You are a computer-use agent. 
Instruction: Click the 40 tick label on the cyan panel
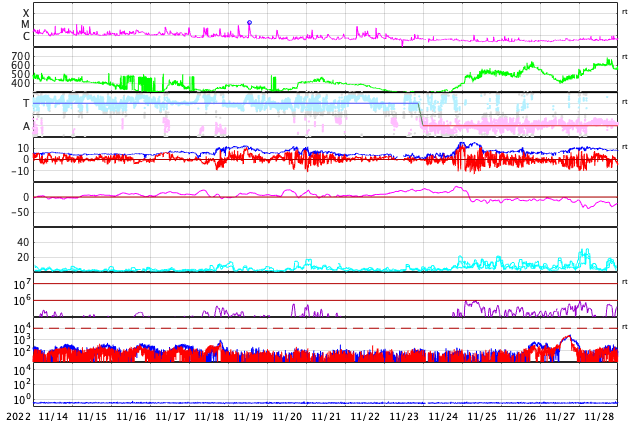click(x=23, y=242)
